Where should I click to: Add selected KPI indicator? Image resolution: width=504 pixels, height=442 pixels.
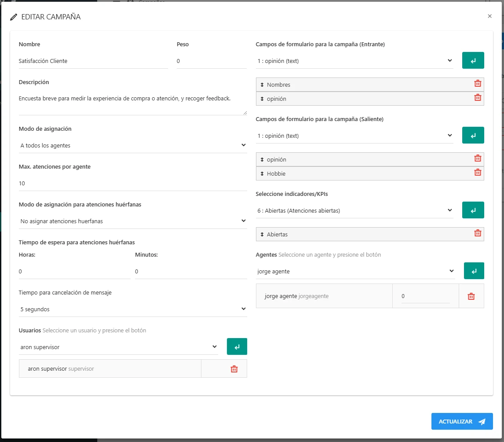tap(473, 210)
